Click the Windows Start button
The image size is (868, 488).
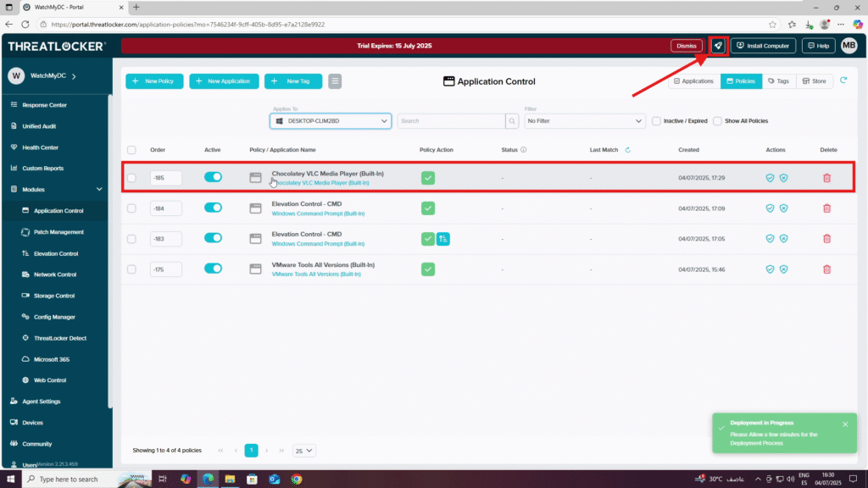(10, 480)
